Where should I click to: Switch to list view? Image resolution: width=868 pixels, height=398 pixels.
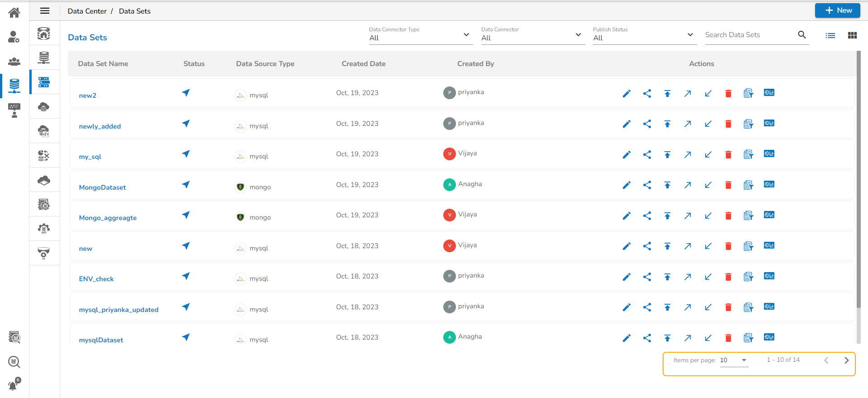click(x=830, y=35)
